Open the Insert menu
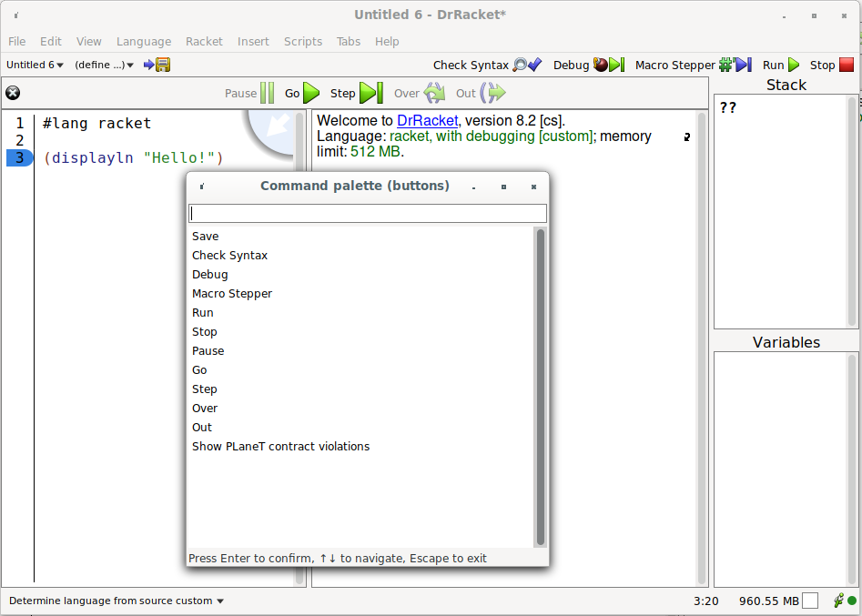862x616 pixels. pyautogui.click(x=253, y=41)
